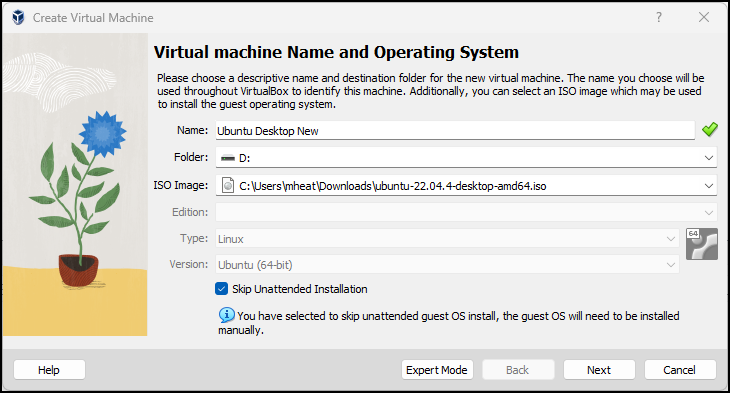Click the Next button
Screen dimensions: 730x393
[599, 370]
